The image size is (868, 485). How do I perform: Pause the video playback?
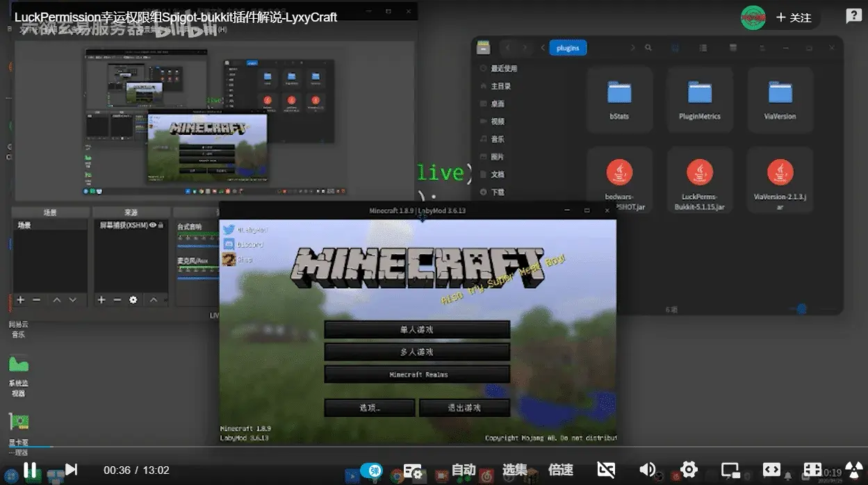coord(30,470)
